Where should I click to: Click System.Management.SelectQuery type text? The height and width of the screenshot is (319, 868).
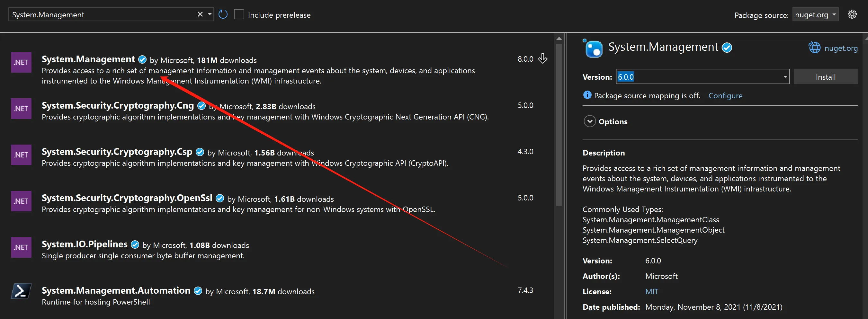640,241
